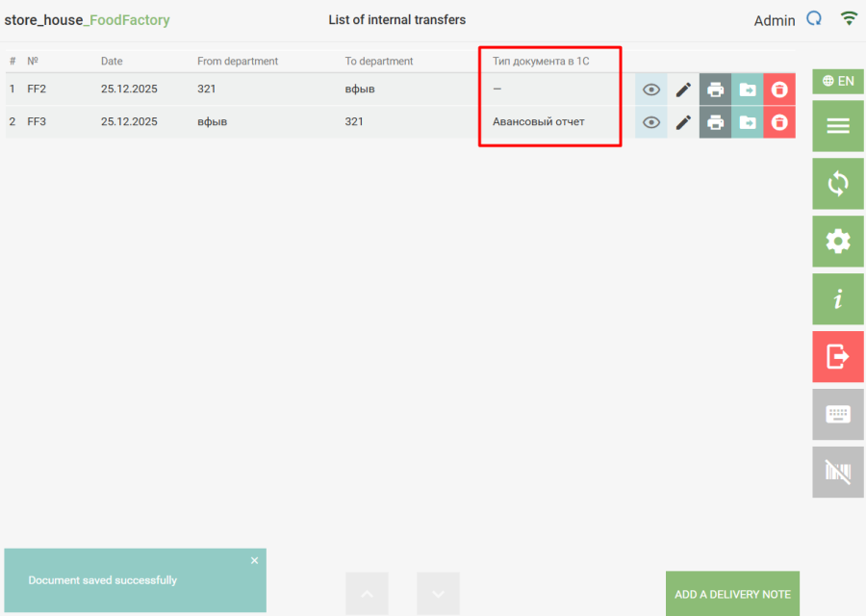The width and height of the screenshot is (866, 616).
Task: Print transfer document FF2
Action: (715, 90)
